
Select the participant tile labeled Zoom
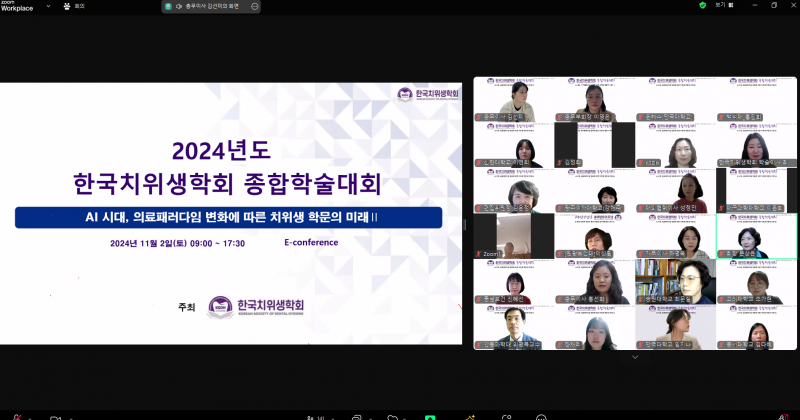point(514,236)
